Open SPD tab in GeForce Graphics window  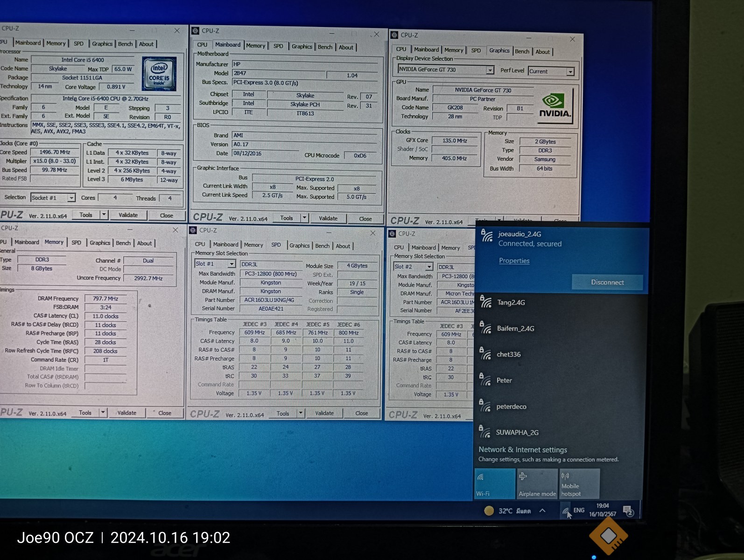[476, 50]
